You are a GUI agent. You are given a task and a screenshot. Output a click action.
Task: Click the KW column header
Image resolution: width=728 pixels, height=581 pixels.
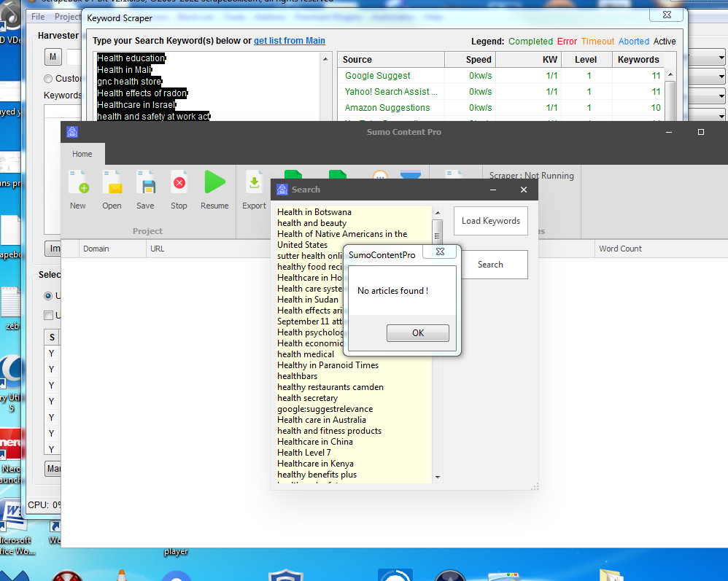[x=529, y=59]
